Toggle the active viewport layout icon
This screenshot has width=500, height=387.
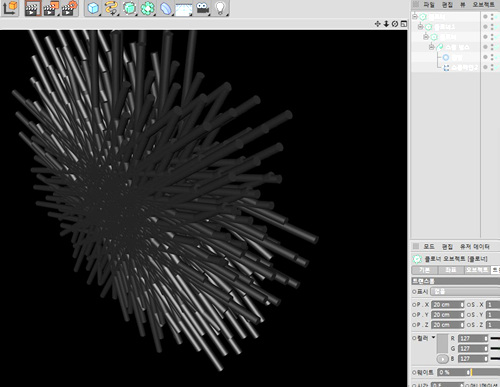(404, 24)
